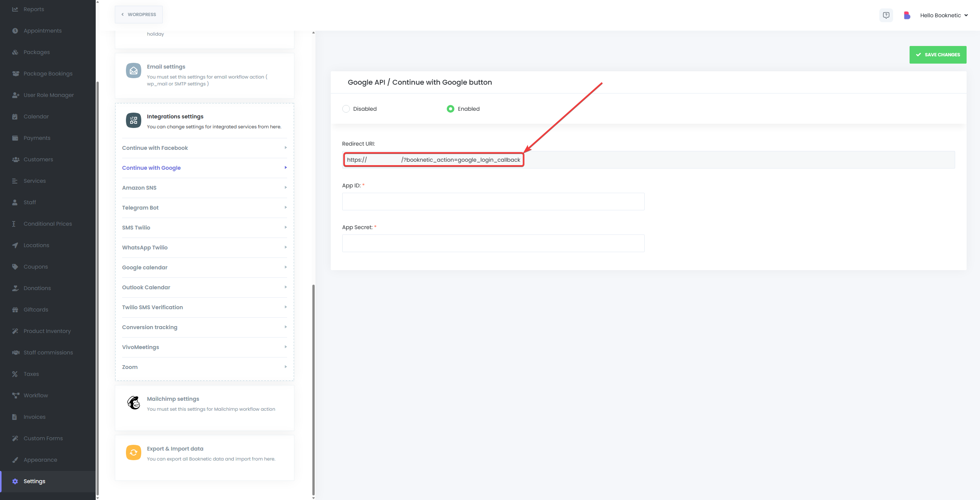This screenshot has width=980, height=500.
Task: Open the Hello Booknetic user dropdown
Action: coord(944,15)
